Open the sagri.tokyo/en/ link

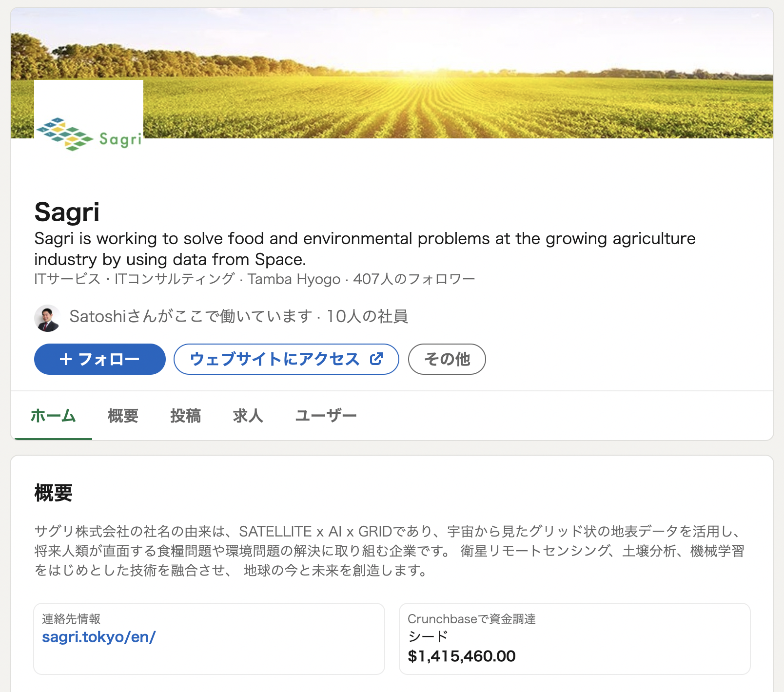(99, 637)
